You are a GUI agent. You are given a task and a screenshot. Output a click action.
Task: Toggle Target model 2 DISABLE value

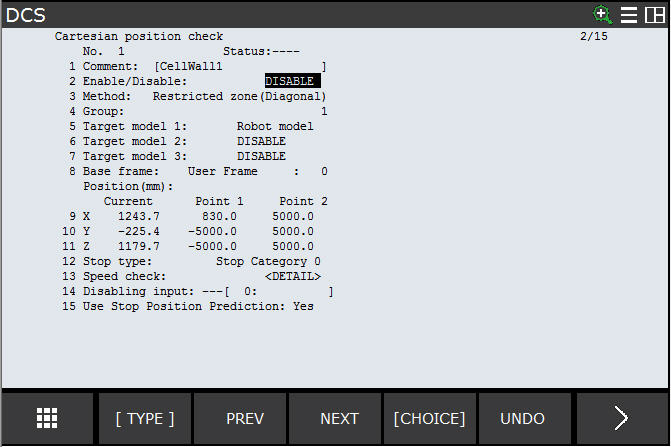[x=261, y=141]
